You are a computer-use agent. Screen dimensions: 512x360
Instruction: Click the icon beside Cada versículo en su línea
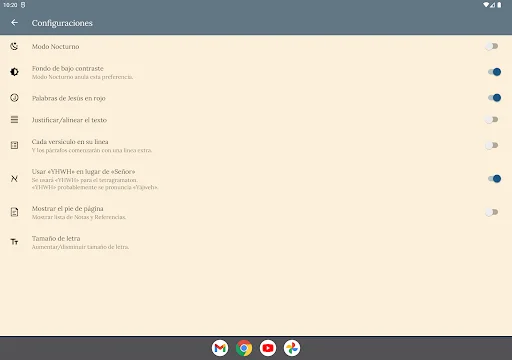point(14,145)
